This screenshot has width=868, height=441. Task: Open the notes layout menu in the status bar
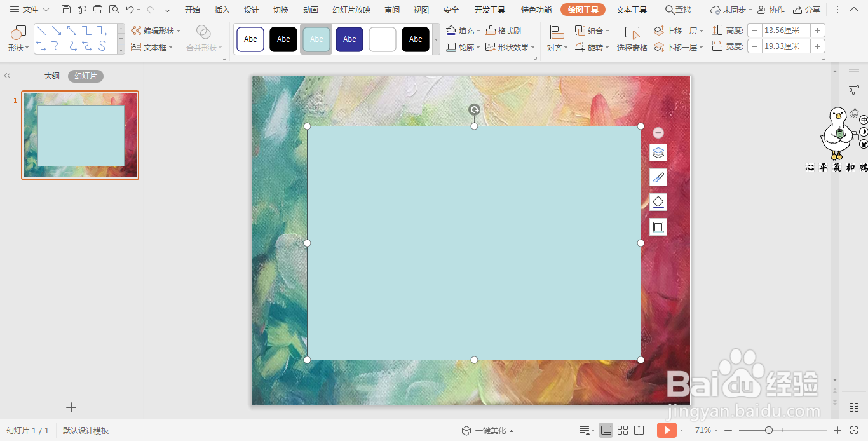pos(587,430)
